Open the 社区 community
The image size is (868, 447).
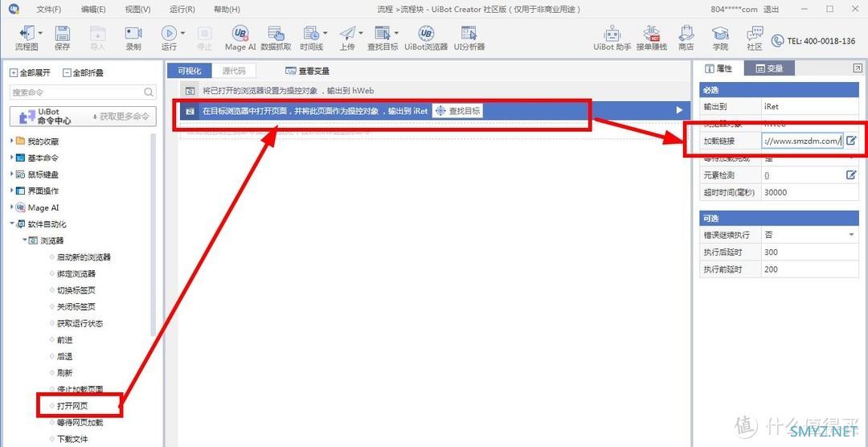tap(755, 39)
